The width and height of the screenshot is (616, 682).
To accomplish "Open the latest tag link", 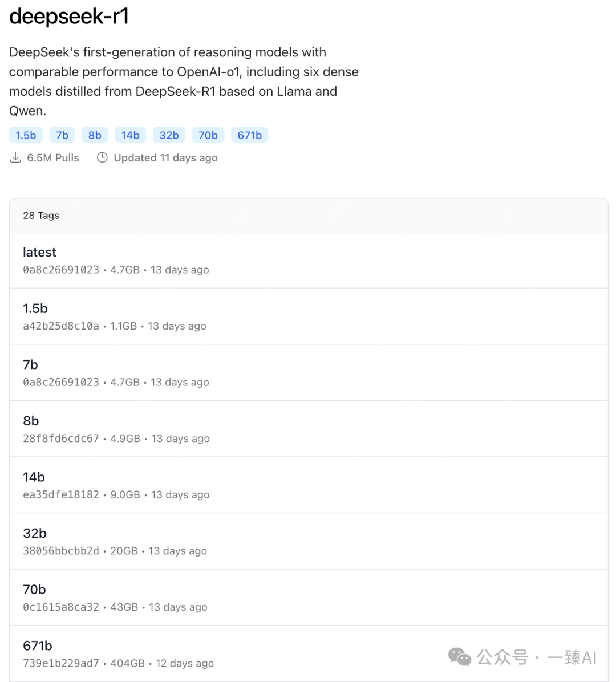I will click(39, 252).
